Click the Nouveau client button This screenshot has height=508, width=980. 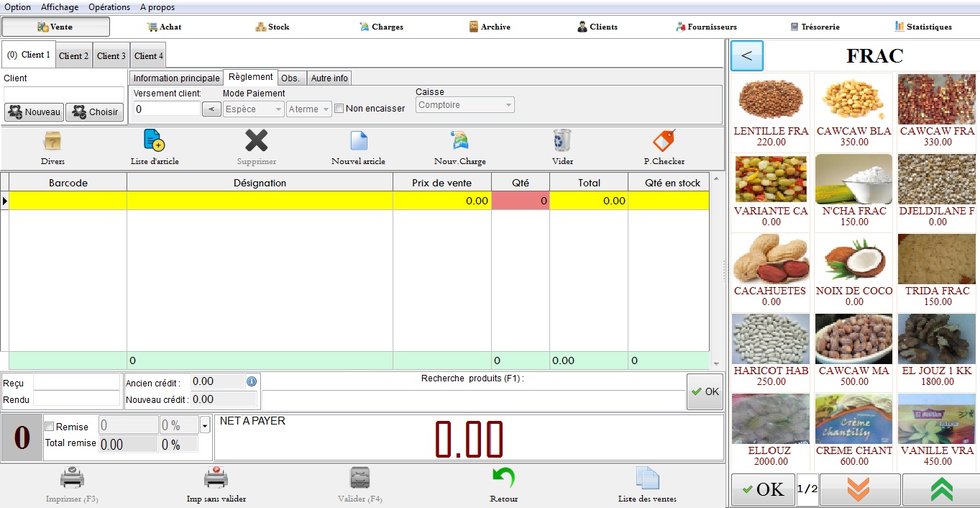(34, 112)
